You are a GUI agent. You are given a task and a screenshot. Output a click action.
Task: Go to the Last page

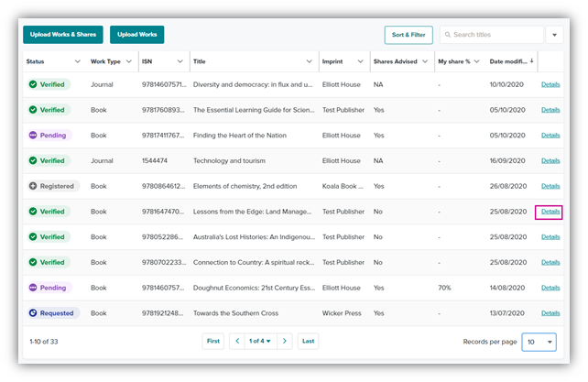coord(309,341)
